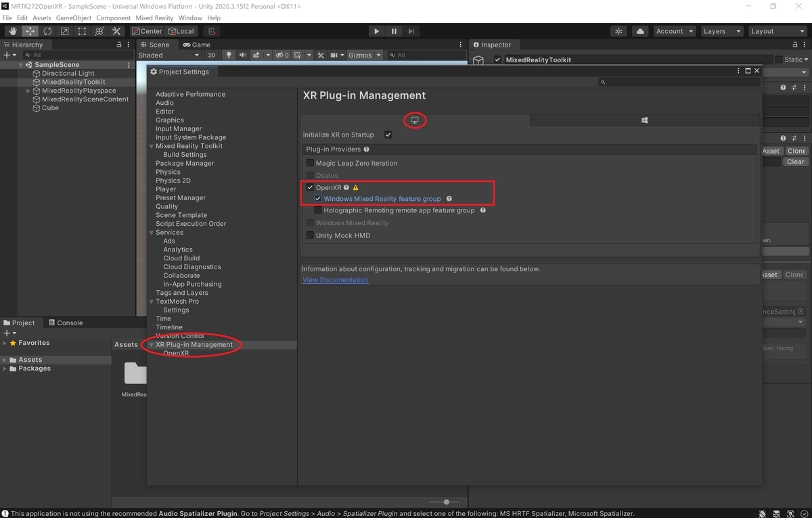Viewport: 812px width, 518px height.
Task: Enable Unity Mock HMD checkbox
Action: coord(310,235)
